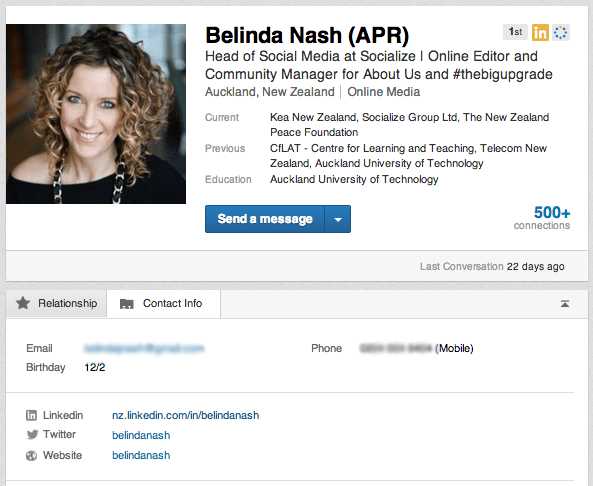Click the Send a message button

tap(265, 219)
